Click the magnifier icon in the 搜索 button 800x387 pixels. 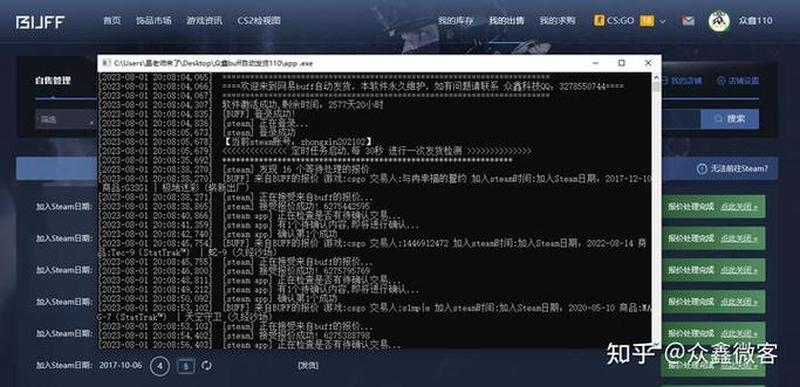[718, 119]
